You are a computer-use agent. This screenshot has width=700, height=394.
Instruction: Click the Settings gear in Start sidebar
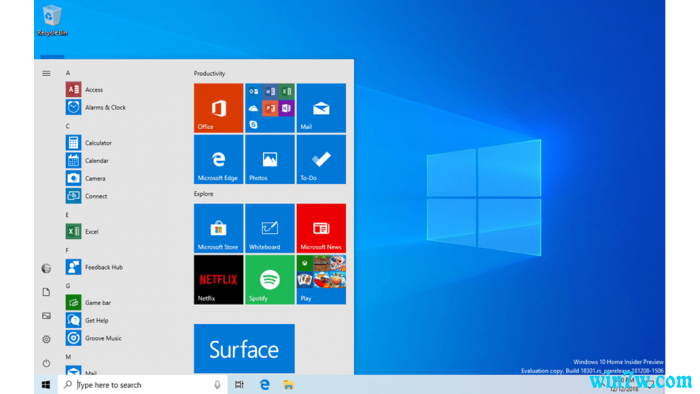click(46, 339)
